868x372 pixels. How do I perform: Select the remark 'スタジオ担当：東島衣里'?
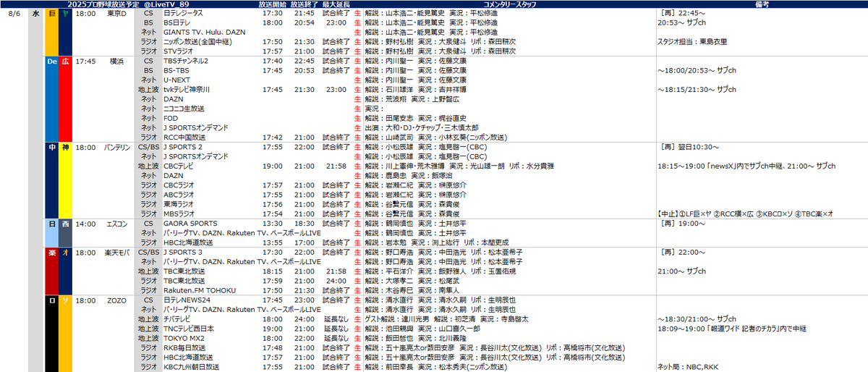693,42
